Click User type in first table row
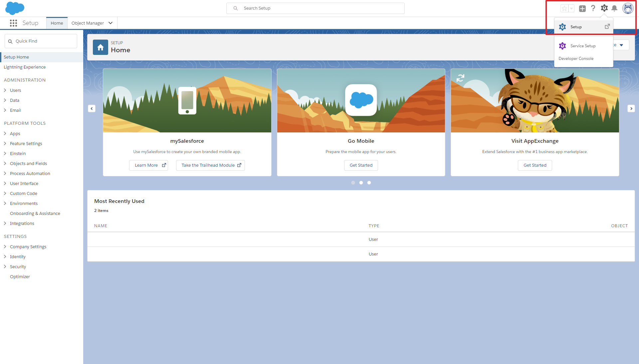Image resolution: width=639 pixels, height=364 pixels. pyautogui.click(x=373, y=240)
